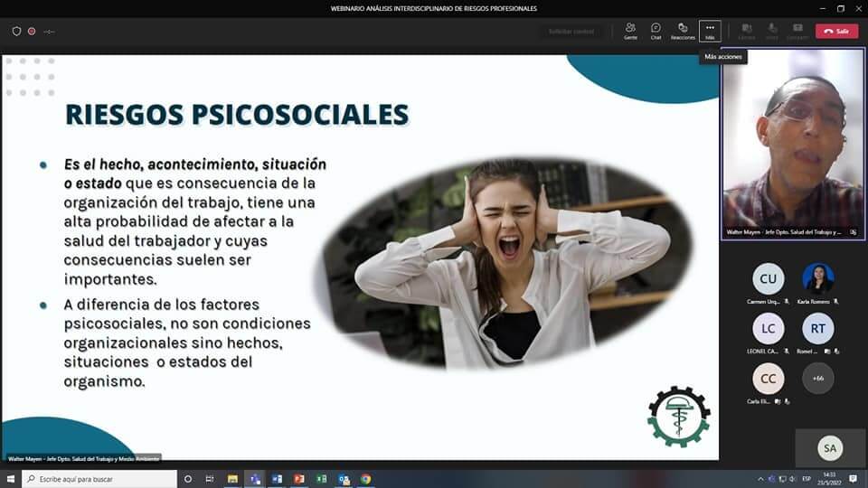This screenshot has width=868, height=488.
Task: Toggle the disabled microphone button
Action: pyautogui.click(x=771, y=31)
